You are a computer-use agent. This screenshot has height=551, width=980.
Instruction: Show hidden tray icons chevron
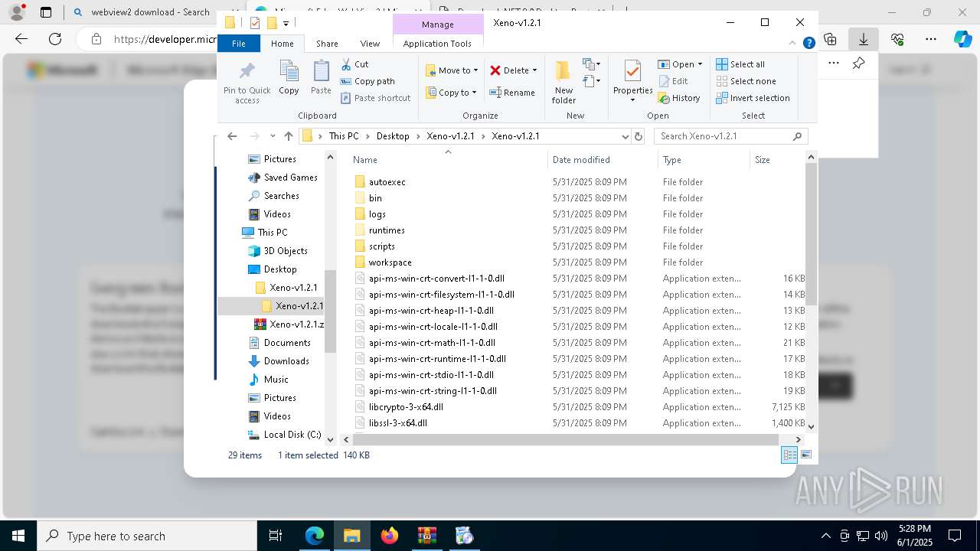coord(825,536)
